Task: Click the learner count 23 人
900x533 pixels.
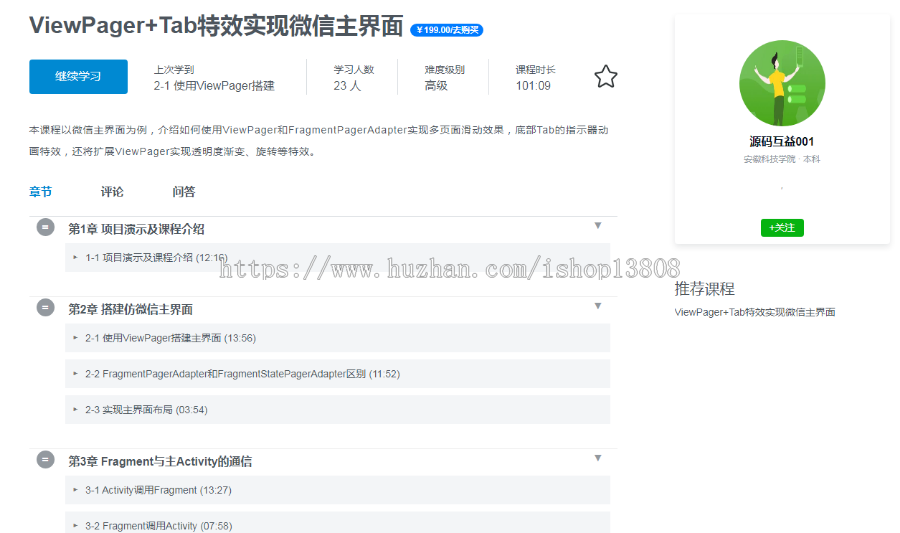Action: (x=347, y=85)
